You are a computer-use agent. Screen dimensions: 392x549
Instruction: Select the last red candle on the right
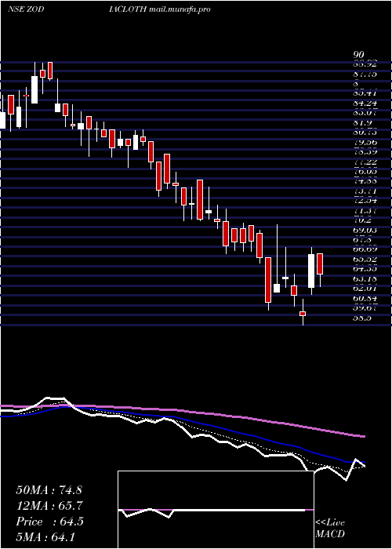tap(320, 264)
